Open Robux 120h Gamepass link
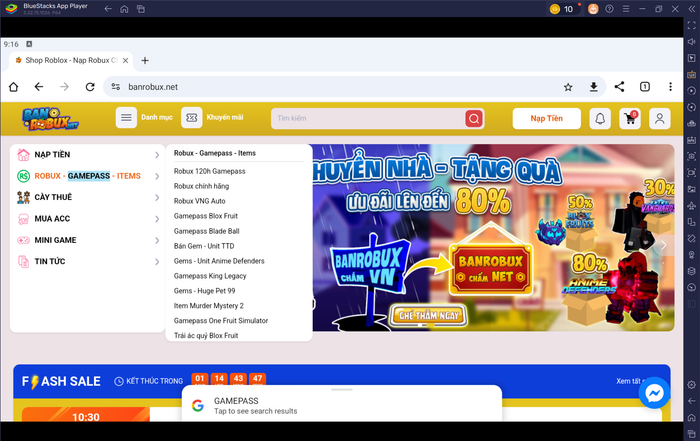This screenshot has height=441, width=700. coord(209,171)
